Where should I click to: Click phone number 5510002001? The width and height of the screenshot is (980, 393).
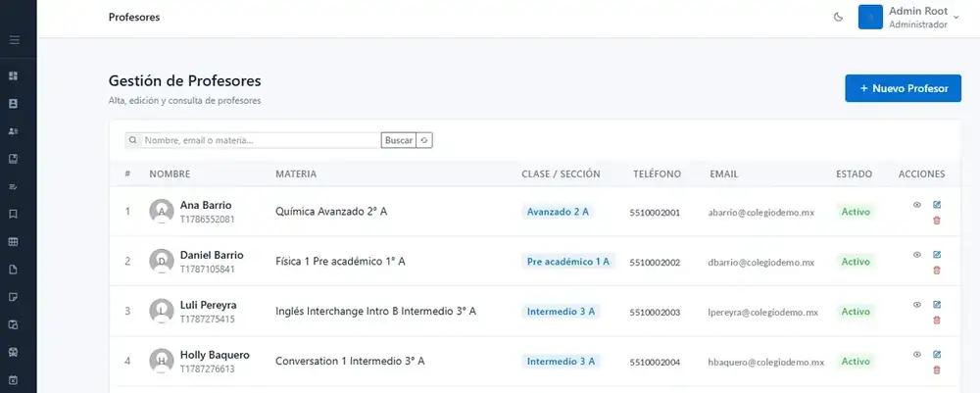point(655,213)
